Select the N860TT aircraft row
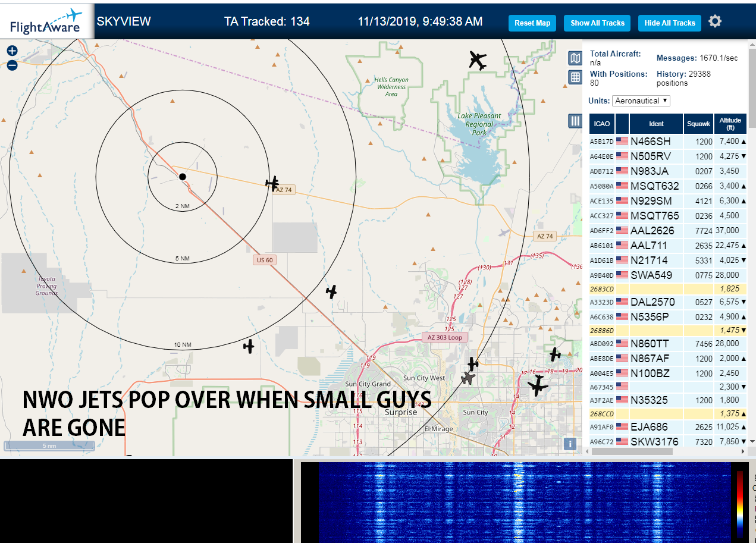 tap(668, 344)
